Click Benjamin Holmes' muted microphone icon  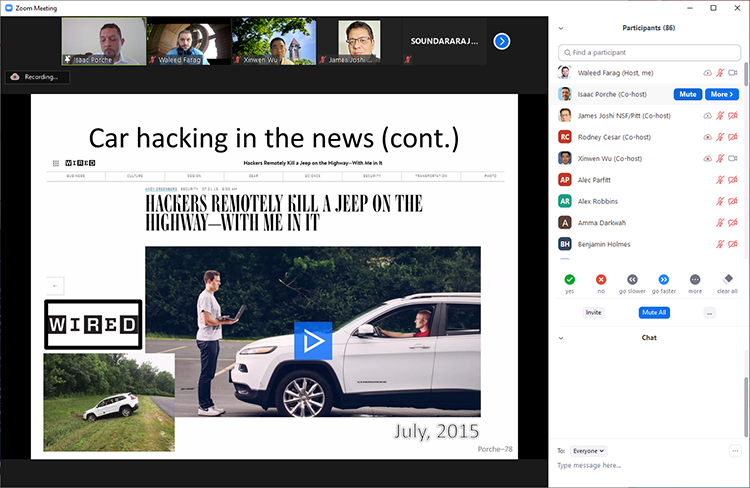pos(720,244)
